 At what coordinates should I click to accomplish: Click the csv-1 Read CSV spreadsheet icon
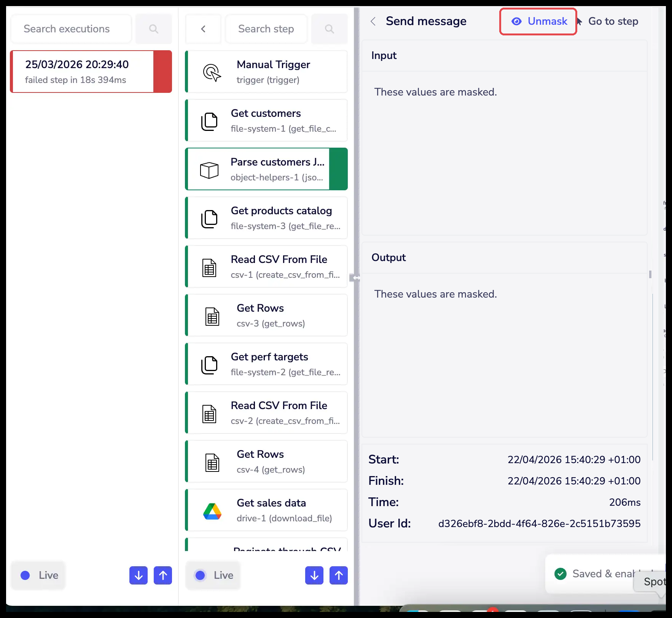[209, 268]
